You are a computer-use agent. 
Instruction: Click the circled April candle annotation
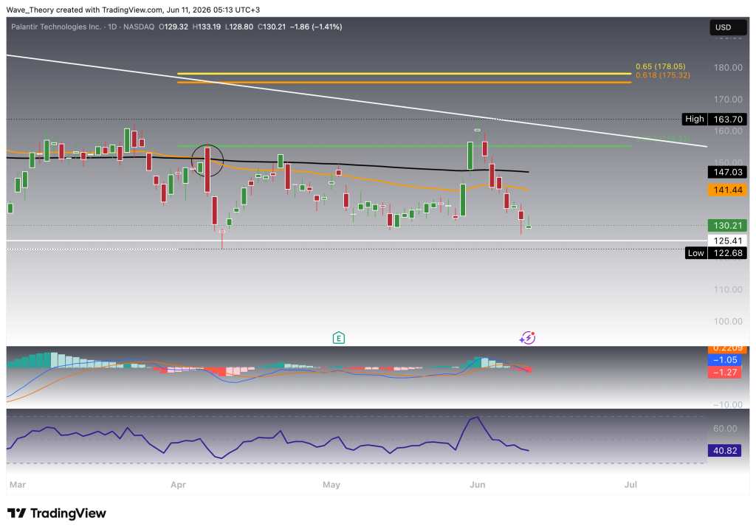207,160
